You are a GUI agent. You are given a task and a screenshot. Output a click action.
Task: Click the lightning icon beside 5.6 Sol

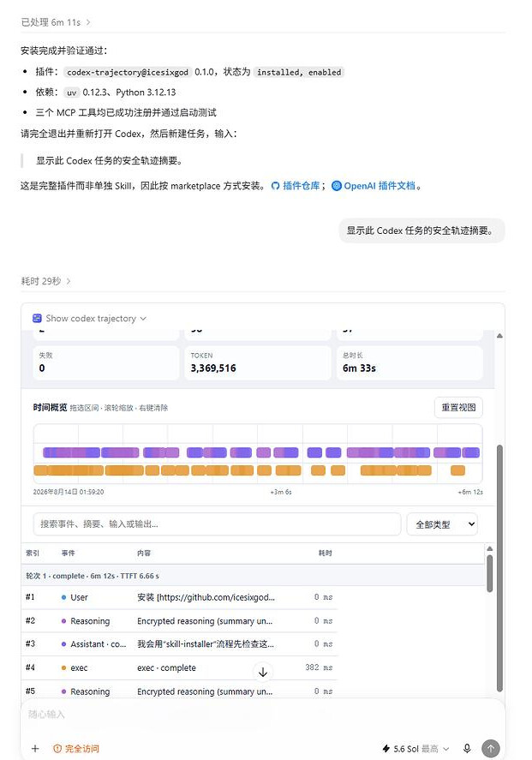[x=386, y=748]
